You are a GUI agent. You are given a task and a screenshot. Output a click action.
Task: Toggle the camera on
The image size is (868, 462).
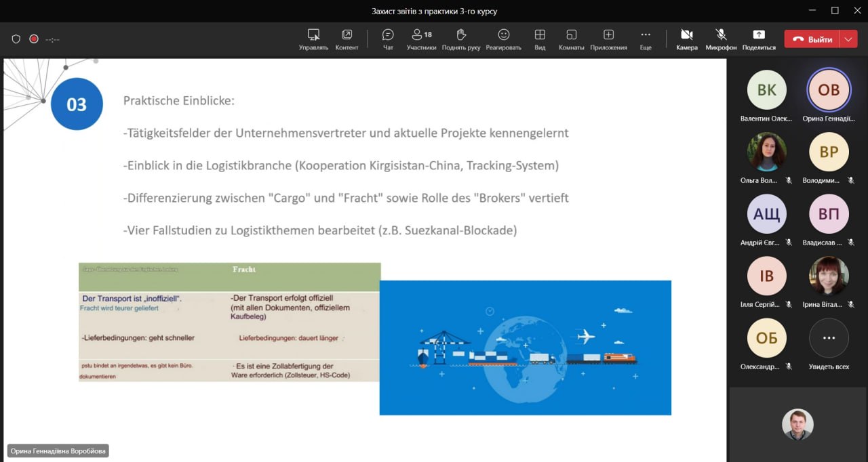(x=686, y=39)
